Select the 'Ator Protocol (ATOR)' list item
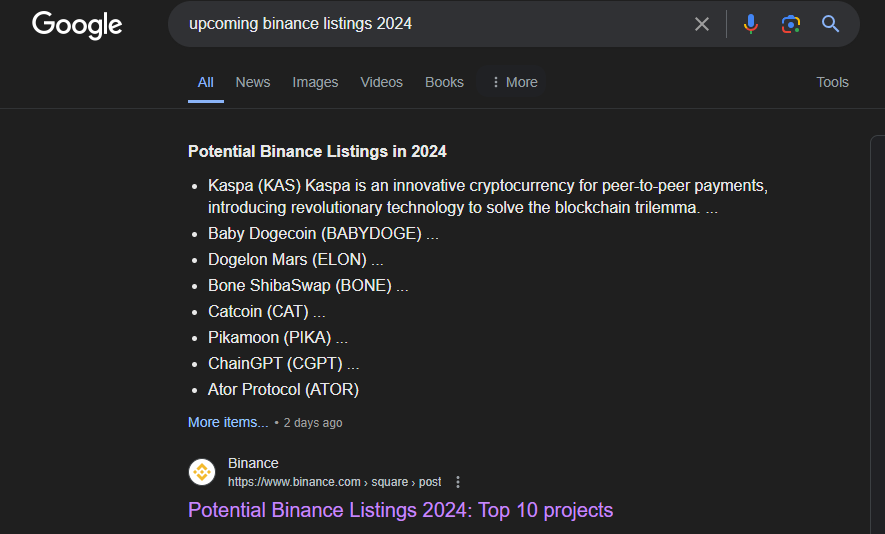Screen dimensions: 885x534 pyautogui.click(x=283, y=389)
